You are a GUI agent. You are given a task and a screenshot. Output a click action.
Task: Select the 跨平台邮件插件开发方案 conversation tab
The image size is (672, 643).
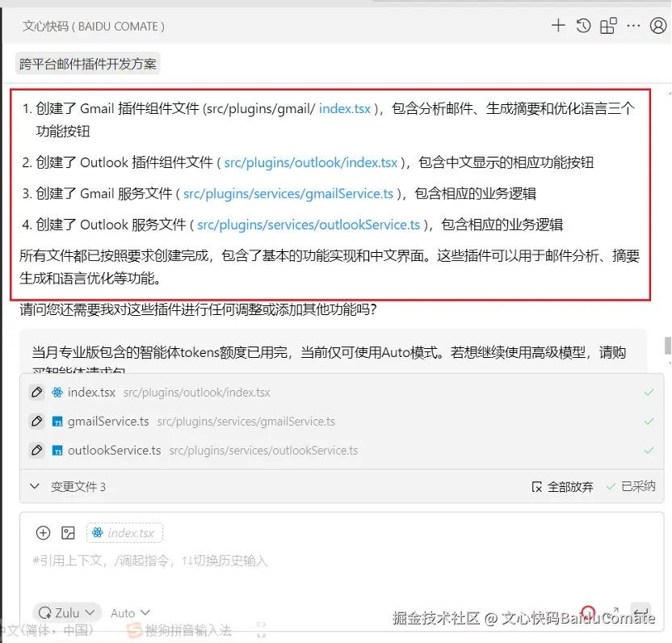[88, 64]
